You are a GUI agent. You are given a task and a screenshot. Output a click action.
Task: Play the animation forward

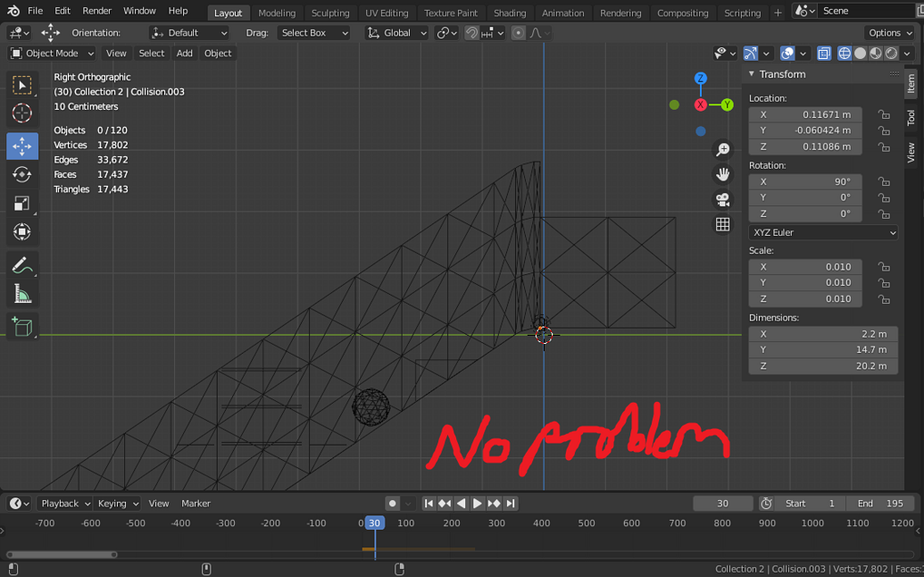pyautogui.click(x=478, y=504)
